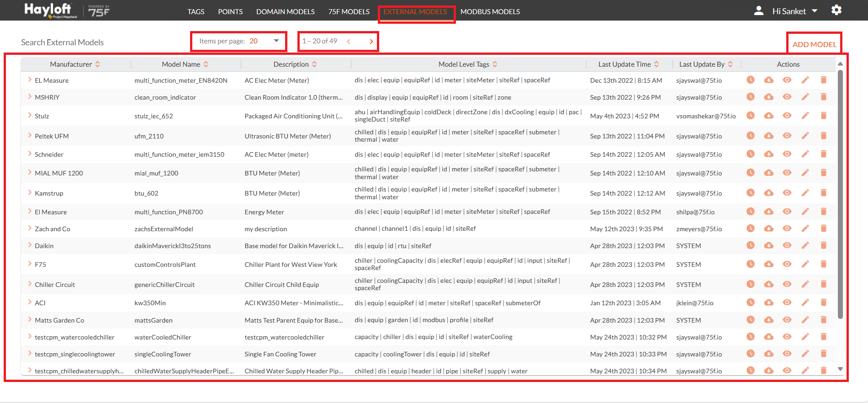This screenshot has height=403, width=868.
Task: Open MODBUS MODELS tab
Action: tap(490, 12)
